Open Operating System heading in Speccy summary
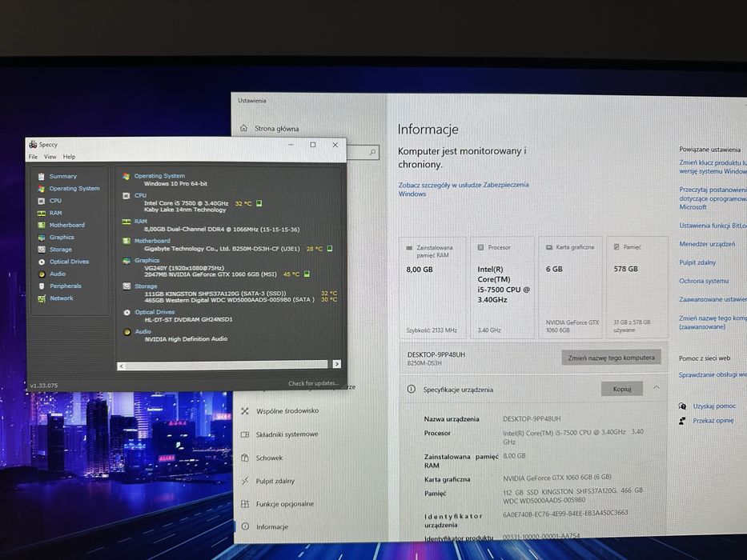This screenshot has height=560, width=747. (x=159, y=176)
